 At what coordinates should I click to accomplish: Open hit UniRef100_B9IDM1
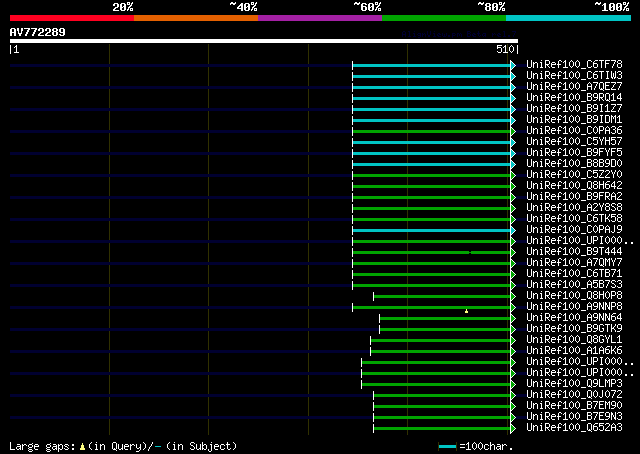point(574,120)
